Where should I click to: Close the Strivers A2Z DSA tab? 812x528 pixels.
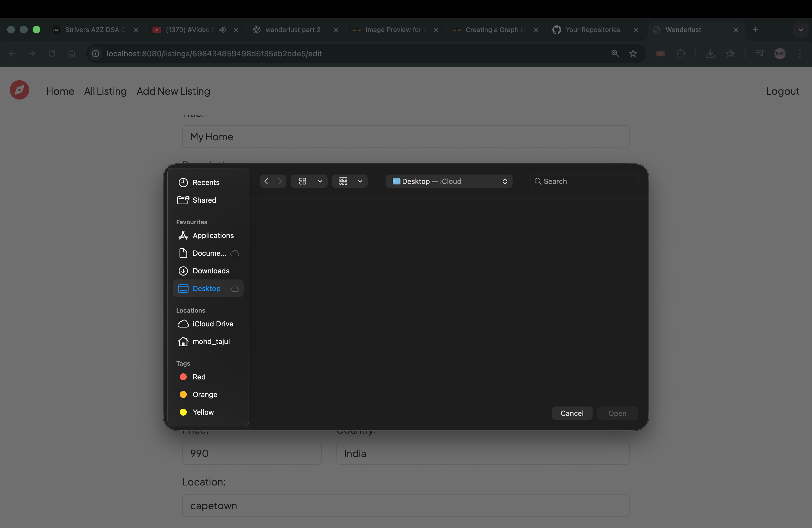136,30
